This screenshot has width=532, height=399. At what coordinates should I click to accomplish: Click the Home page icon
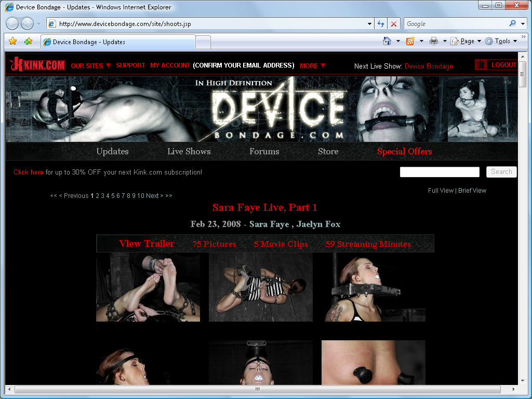[387, 41]
